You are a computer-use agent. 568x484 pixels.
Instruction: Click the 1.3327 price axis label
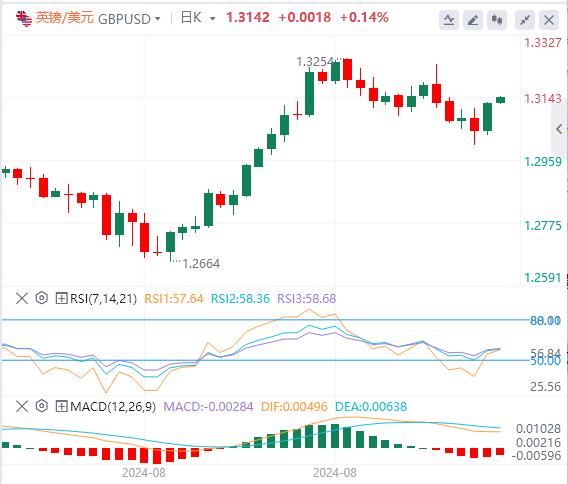543,43
